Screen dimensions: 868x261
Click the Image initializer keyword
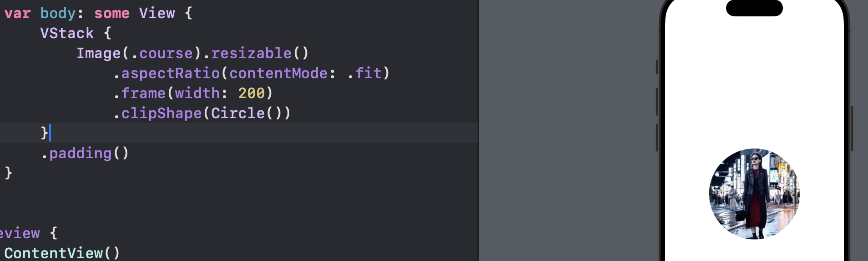click(x=98, y=53)
